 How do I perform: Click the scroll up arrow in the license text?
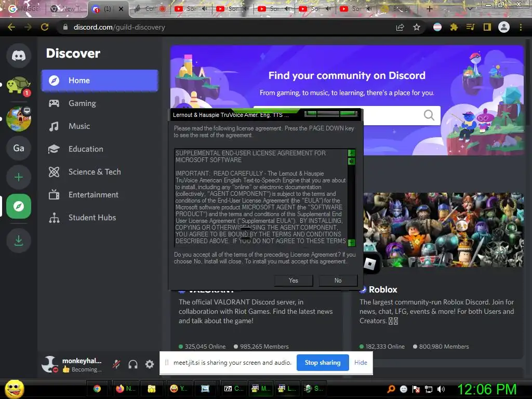[x=352, y=153]
